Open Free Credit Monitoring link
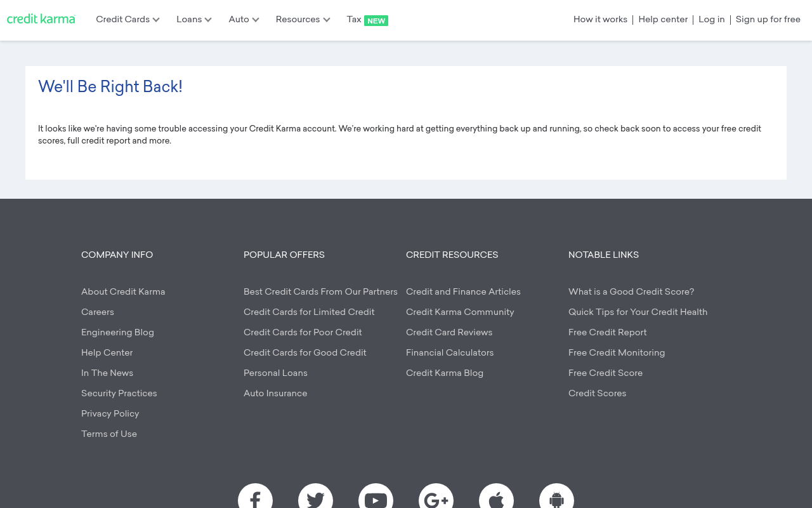The image size is (812, 508). pyautogui.click(x=617, y=352)
